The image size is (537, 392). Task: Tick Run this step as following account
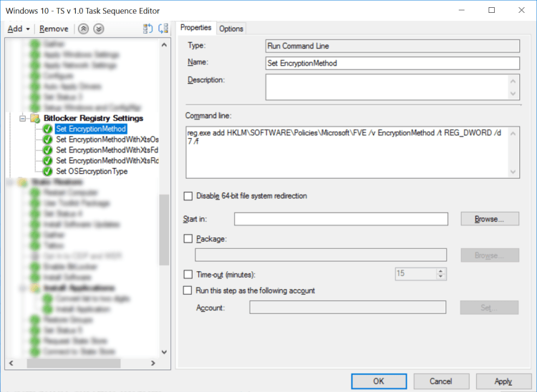pyautogui.click(x=188, y=290)
